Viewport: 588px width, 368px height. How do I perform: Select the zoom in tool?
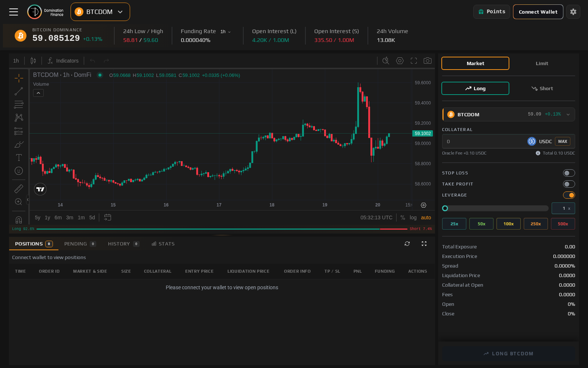coord(19,202)
